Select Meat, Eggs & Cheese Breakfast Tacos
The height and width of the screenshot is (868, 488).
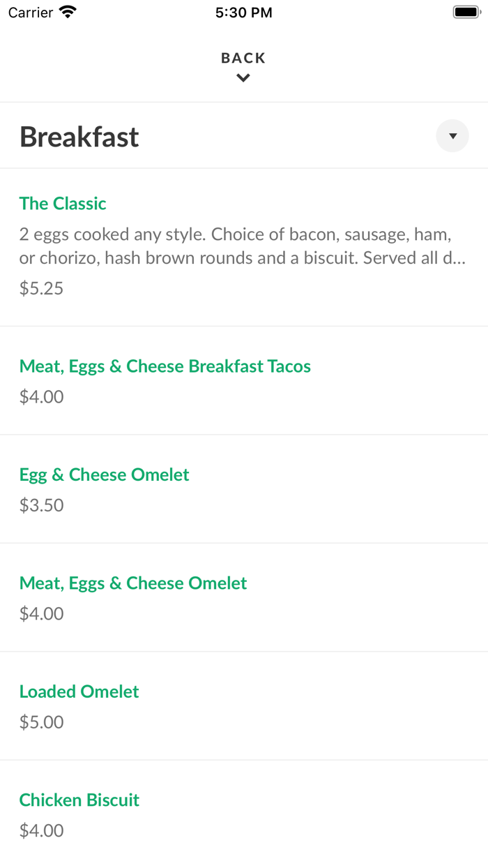click(165, 366)
